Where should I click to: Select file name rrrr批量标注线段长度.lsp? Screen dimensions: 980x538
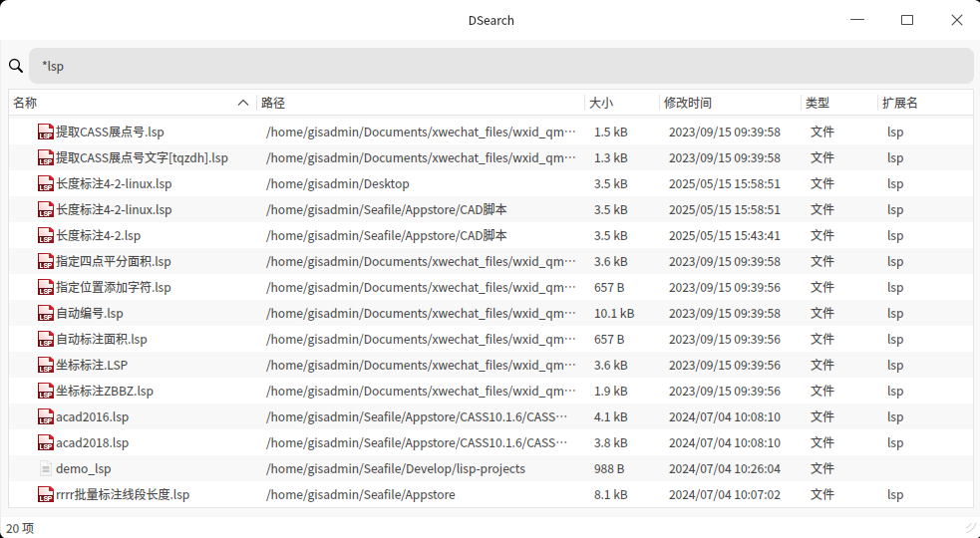click(x=123, y=495)
